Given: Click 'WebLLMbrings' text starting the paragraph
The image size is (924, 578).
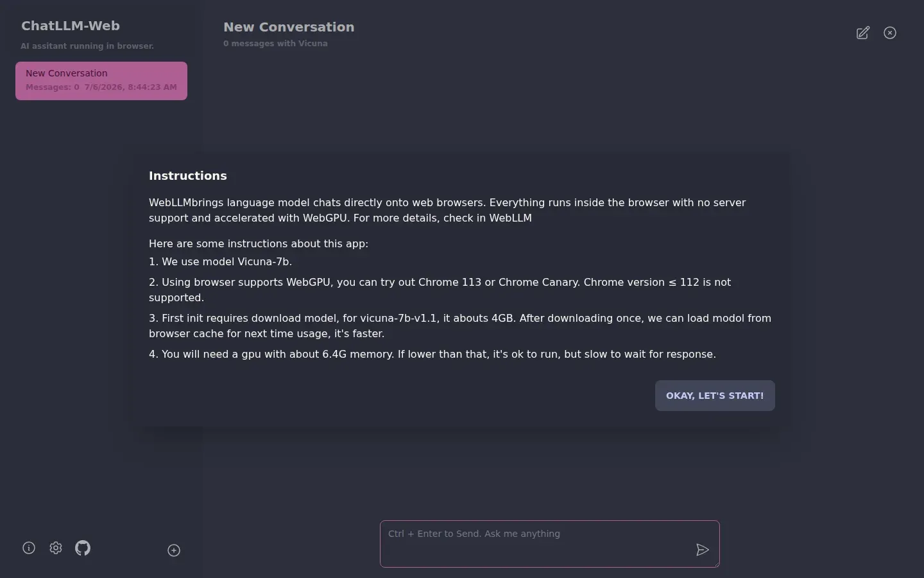Looking at the screenshot, I should click(186, 202).
